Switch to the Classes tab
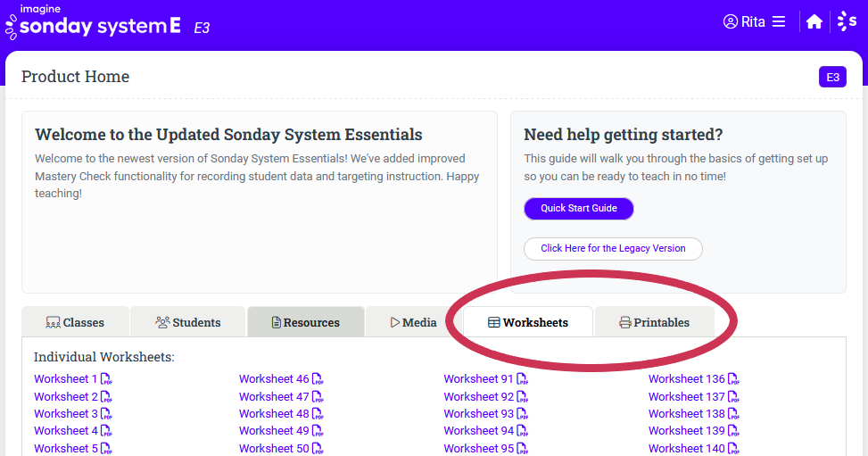Screen dimensions: 868x456 point(75,322)
